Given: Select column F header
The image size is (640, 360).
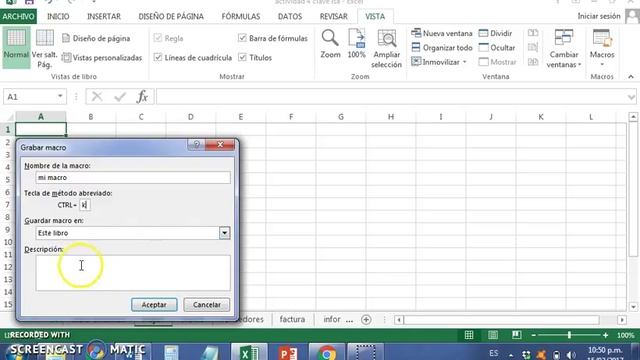Looking at the screenshot, I should [x=291, y=117].
